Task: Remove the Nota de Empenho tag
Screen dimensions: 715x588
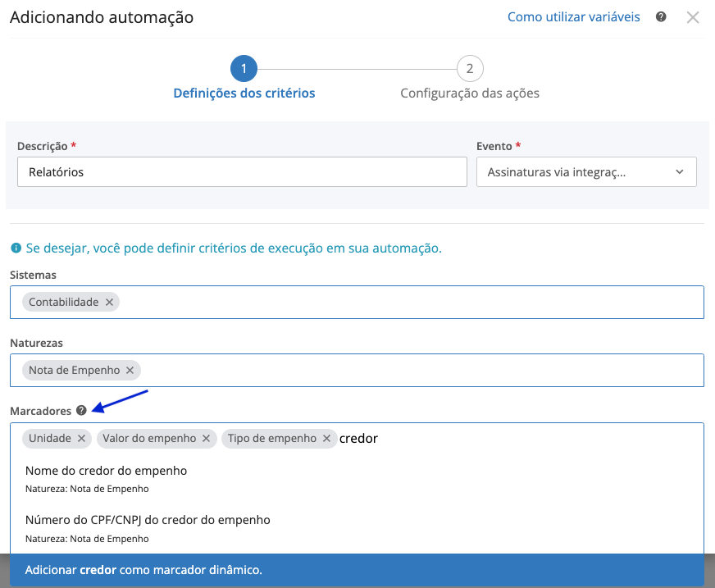Action: click(x=130, y=371)
